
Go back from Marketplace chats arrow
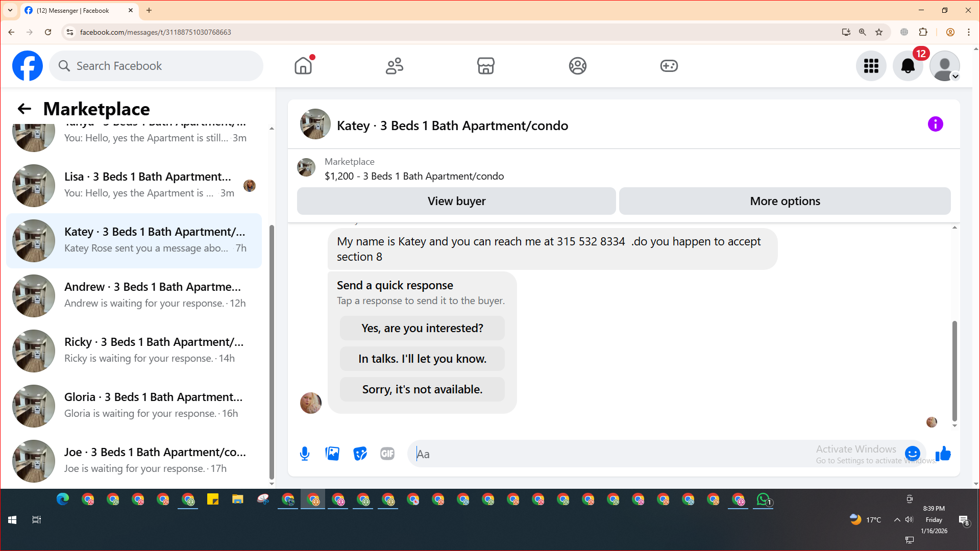tap(24, 109)
